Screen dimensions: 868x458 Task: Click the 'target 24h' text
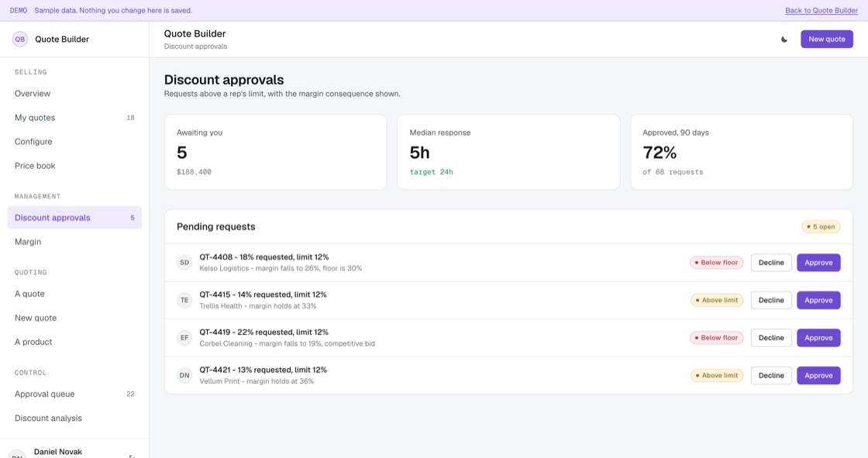click(x=431, y=172)
